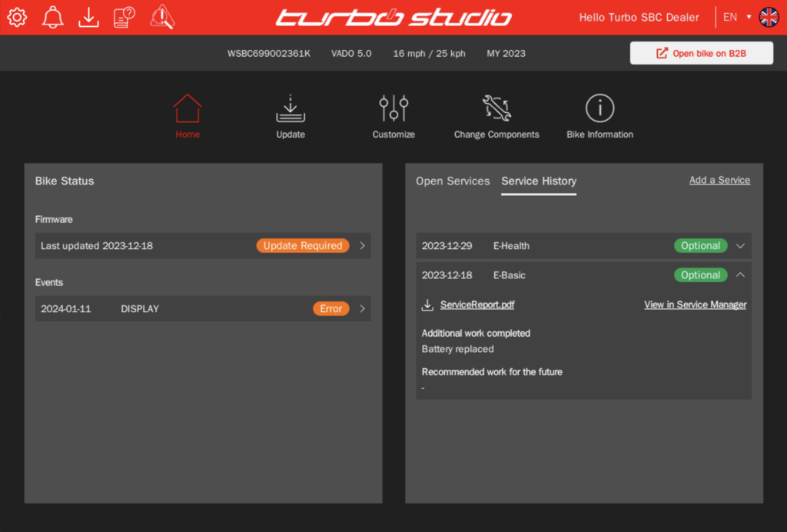Click the Open bike on B2B button
787x532 pixels.
point(701,54)
